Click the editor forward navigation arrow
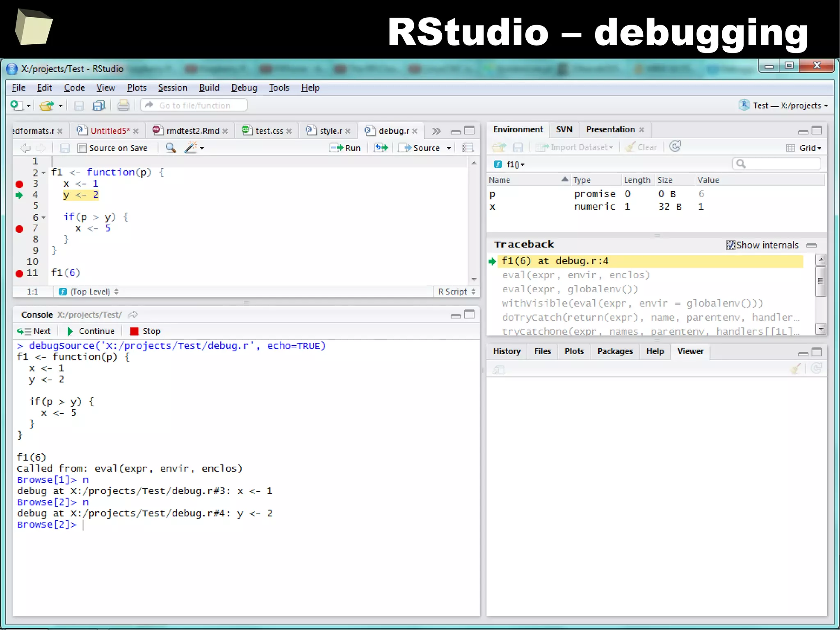 tap(40, 148)
